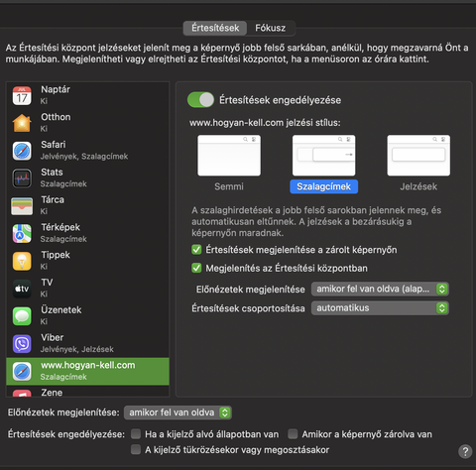Select the Tárca row text
The height and width of the screenshot is (470, 476).
[x=53, y=199]
